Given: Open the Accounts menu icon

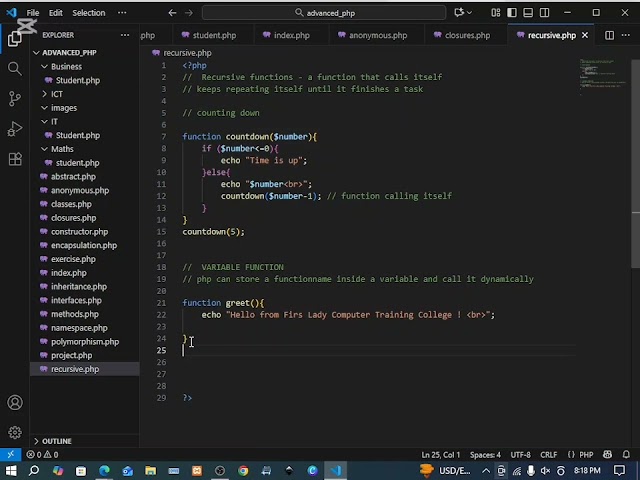Looking at the screenshot, I should pyautogui.click(x=15, y=402).
